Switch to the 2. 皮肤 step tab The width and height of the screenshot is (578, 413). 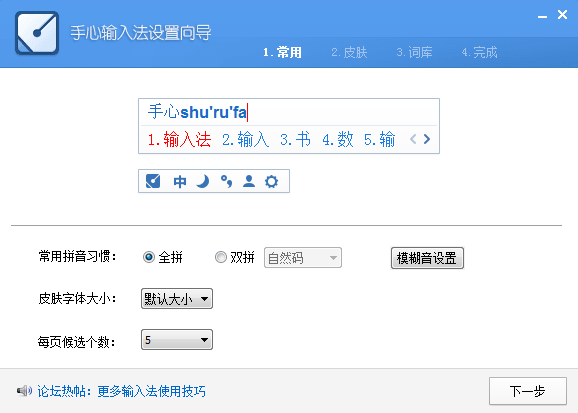(349, 52)
